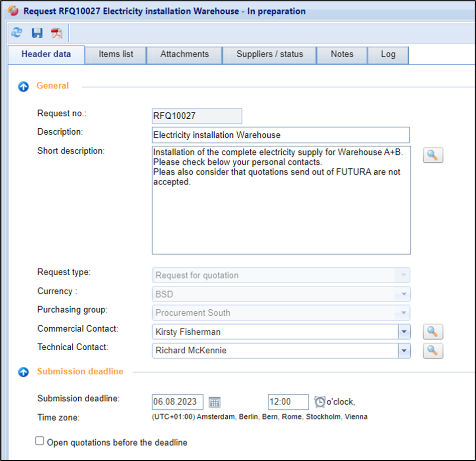Go to the Attachments tab

pyautogui.click(x=184, y=55)
